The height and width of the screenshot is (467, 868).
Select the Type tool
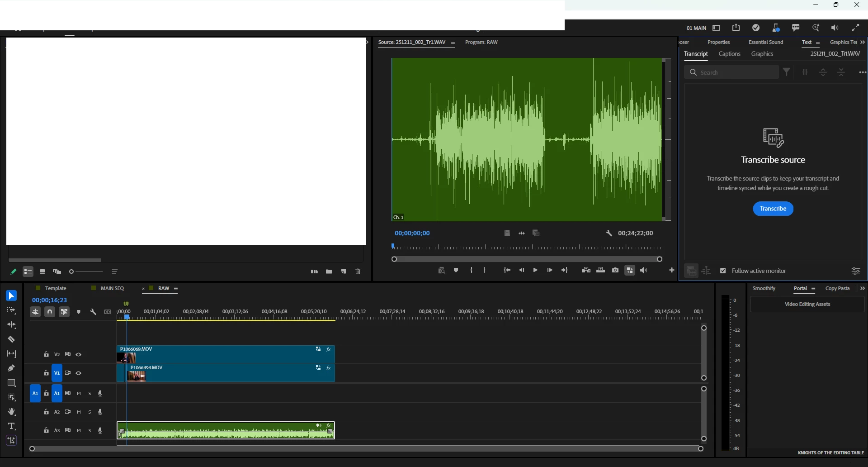(11, 426)
